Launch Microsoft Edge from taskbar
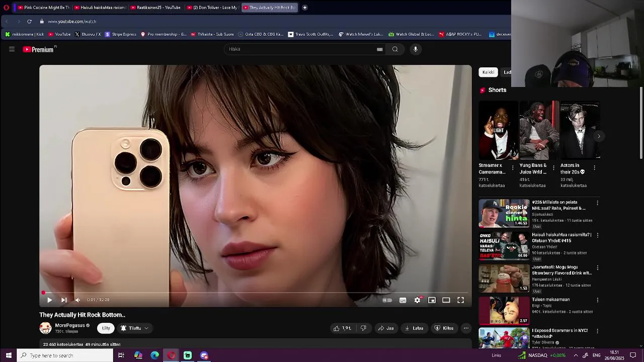The image size is (644, 362). pyautogui.click(x=154, y=355)
